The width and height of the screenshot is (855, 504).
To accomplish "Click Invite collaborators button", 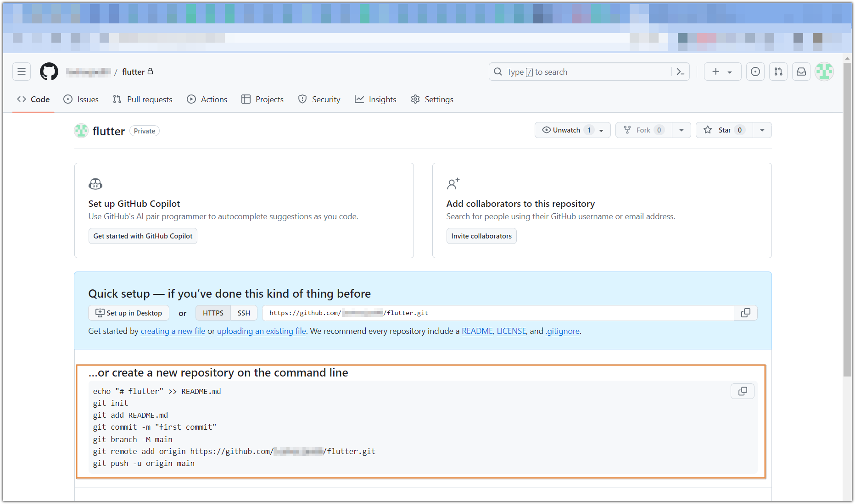I will pos(481,236).
